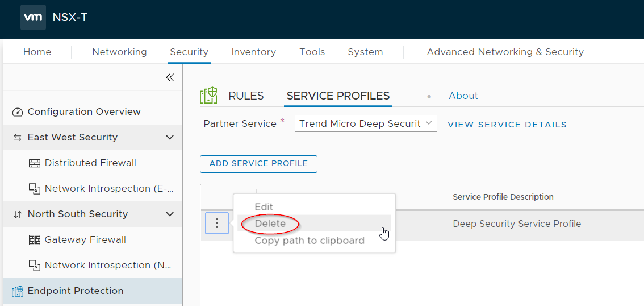
Task: Click the Endpoint Protection shield icon
Action: click(18, 291)
